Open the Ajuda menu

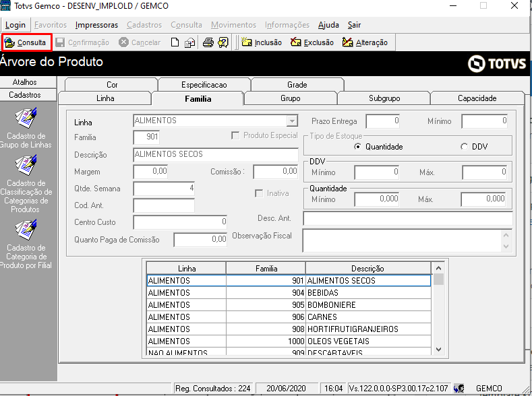pos(328,25)
